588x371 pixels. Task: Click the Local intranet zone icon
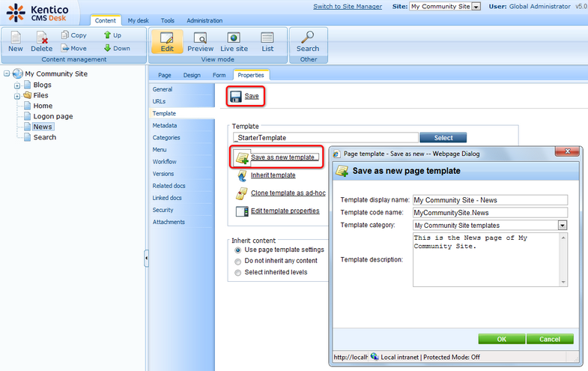[375, 356]
